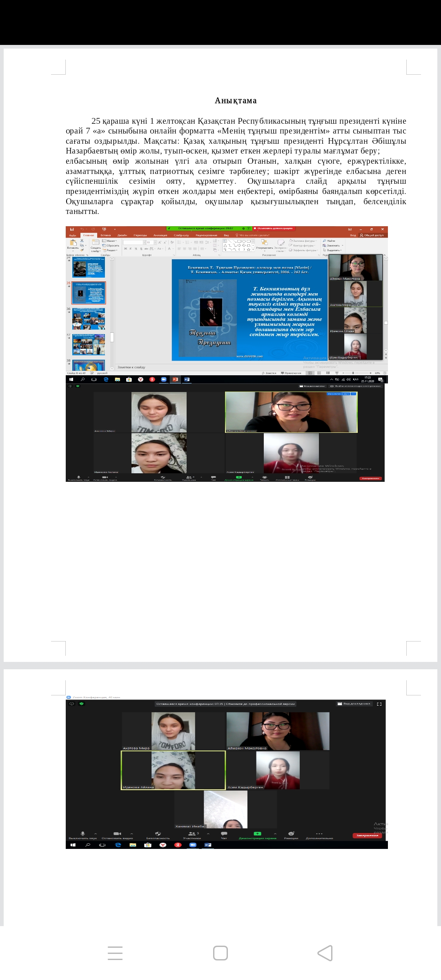Go to the Анимация ribbon tab in PowerPoint

click(160, 235)
